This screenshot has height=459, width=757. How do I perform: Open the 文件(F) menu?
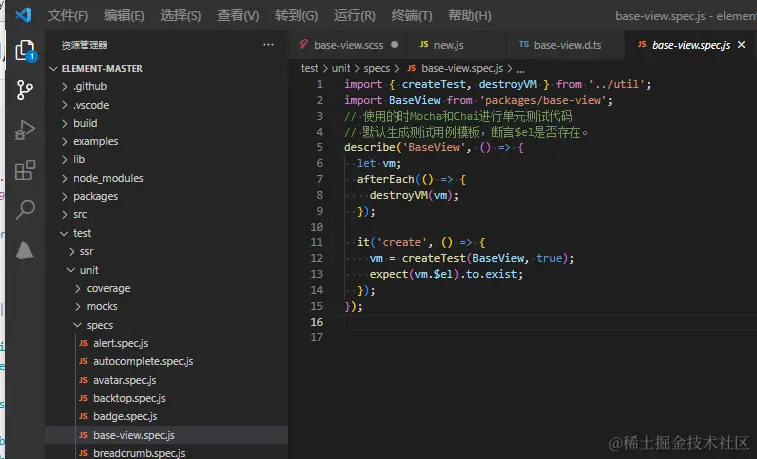click(68, 15)
